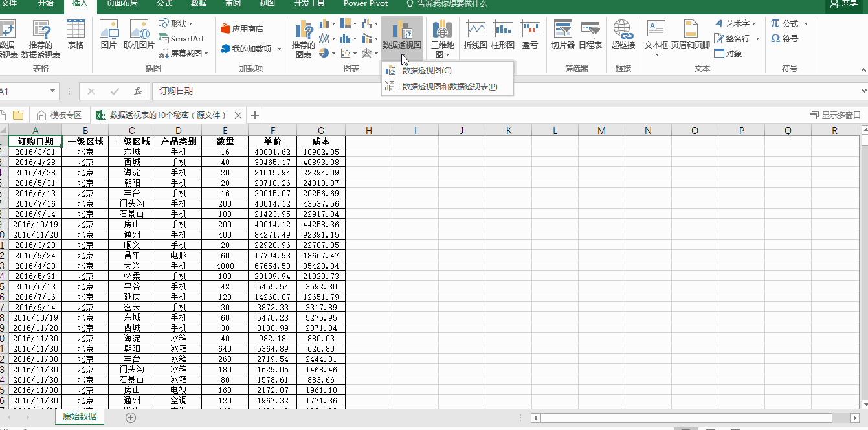Click the 成本 header cell
This screenshot has width=868, height=430.
click(x=321, y=141)
